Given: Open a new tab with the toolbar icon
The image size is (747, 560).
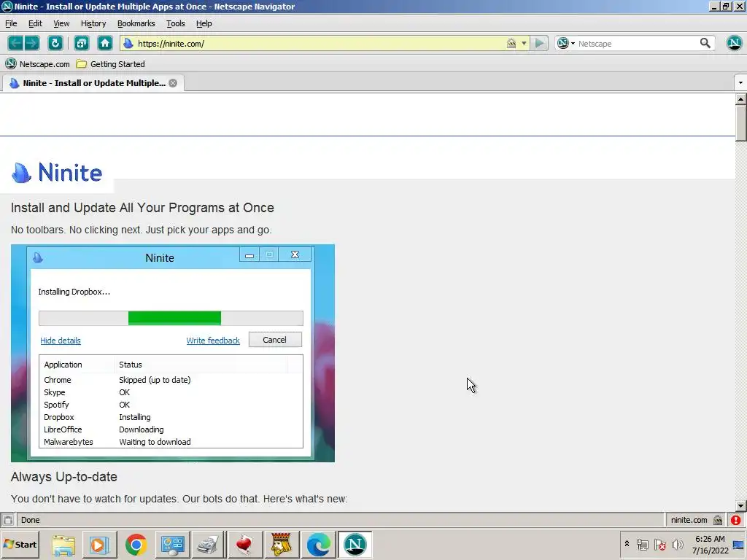Looking at the screenshot, I should (x=82, y=43).
